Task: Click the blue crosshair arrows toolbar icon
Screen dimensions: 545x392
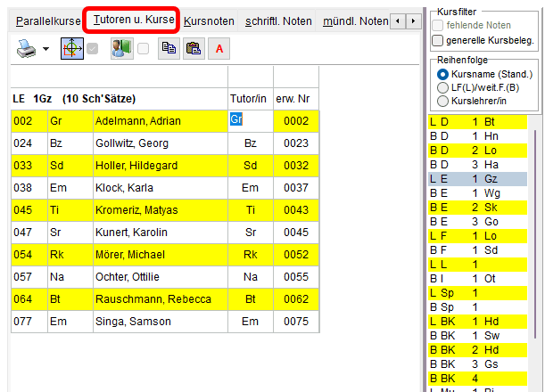Action: click(x=72, y=49)
